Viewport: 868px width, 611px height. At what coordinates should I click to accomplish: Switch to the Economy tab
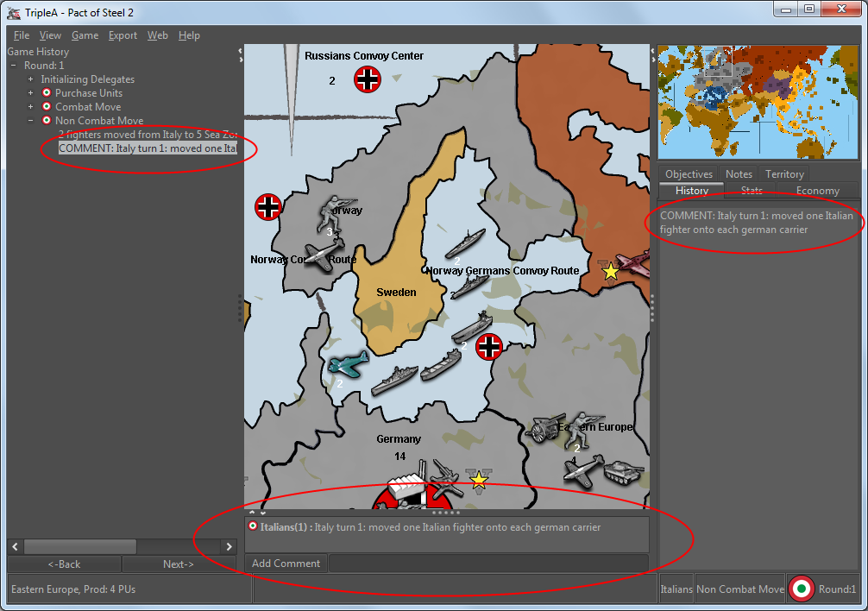(818, 191)
